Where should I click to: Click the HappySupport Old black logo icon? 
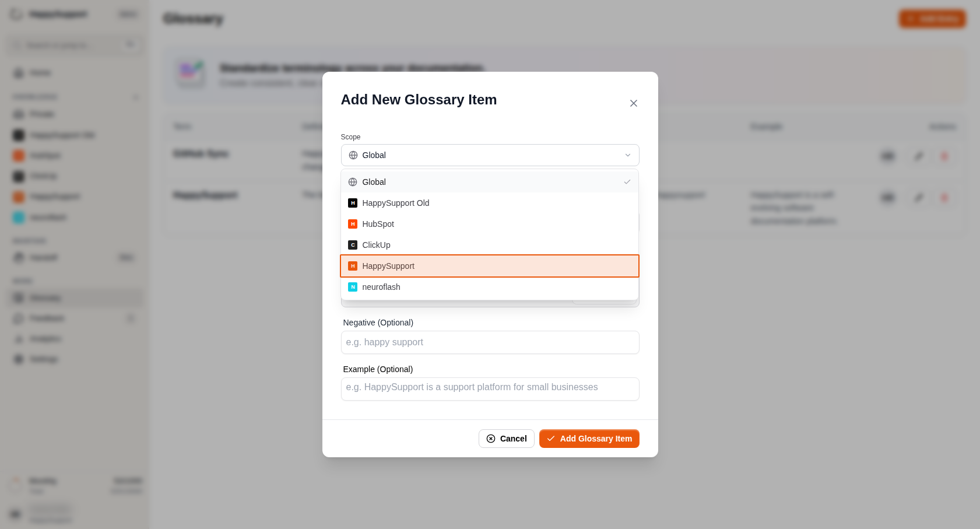click(353, 203)
